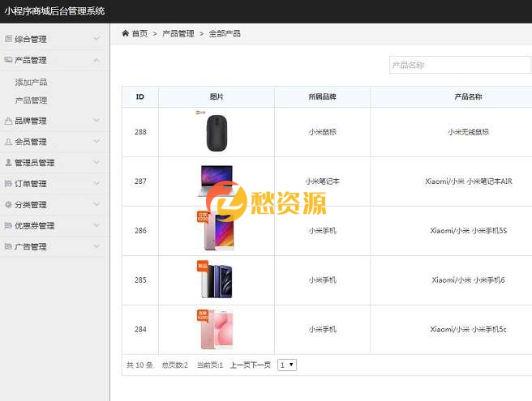Expand 综合管理 with its chevron
This screenshot has width=532, height=401.
point(97,39)
